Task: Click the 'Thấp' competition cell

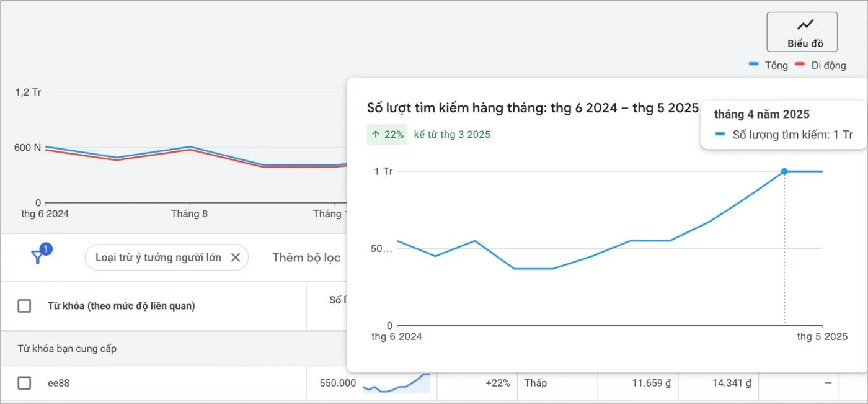Action: click(x=535, y=383)
